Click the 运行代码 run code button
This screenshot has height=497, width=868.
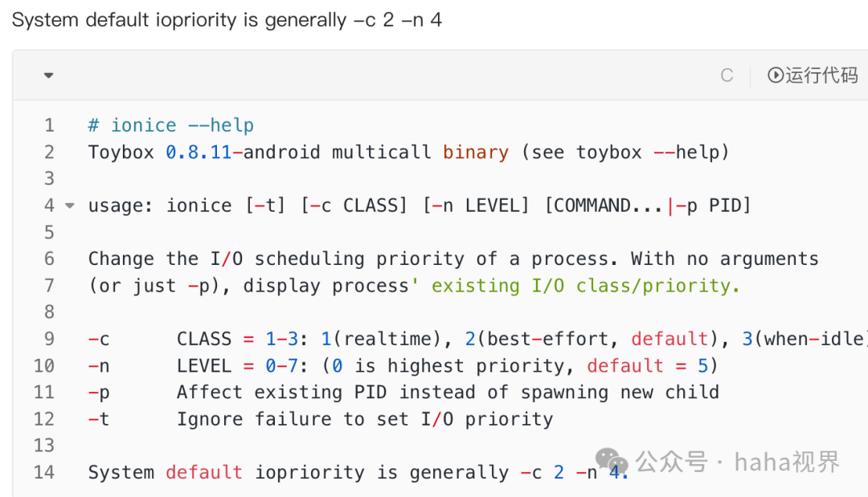click(814, 75)
